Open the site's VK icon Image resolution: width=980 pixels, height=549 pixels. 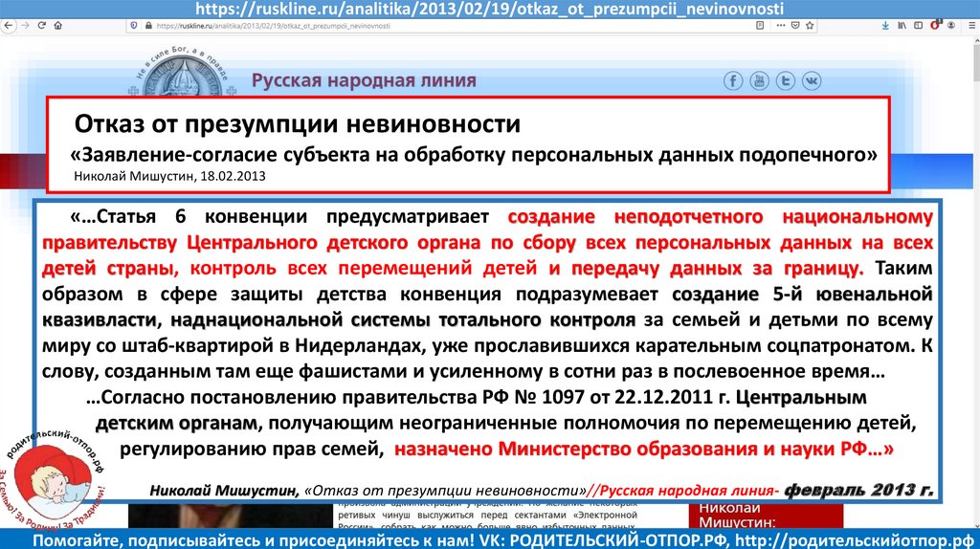812,80
